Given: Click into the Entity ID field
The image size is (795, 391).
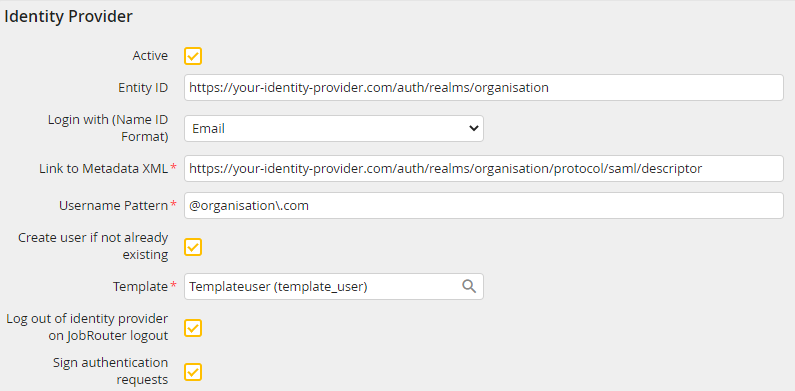Looking at the screenshot, I should (x=484, y=88).
